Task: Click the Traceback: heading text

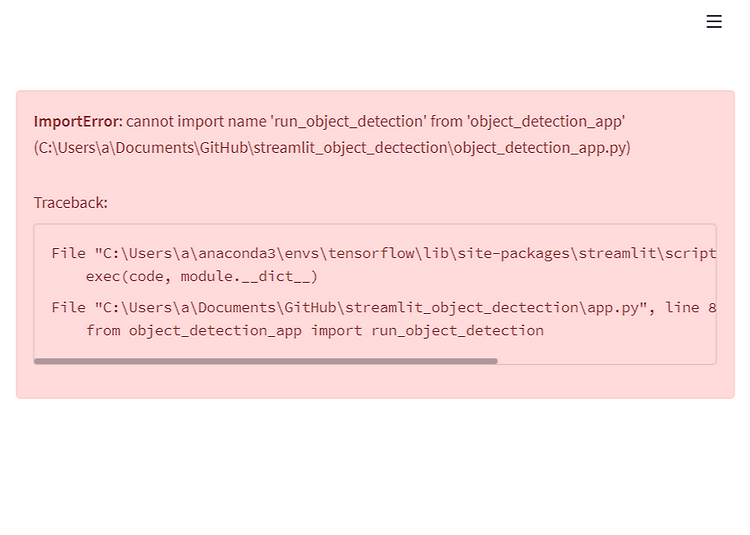Action: click(71, 203)
